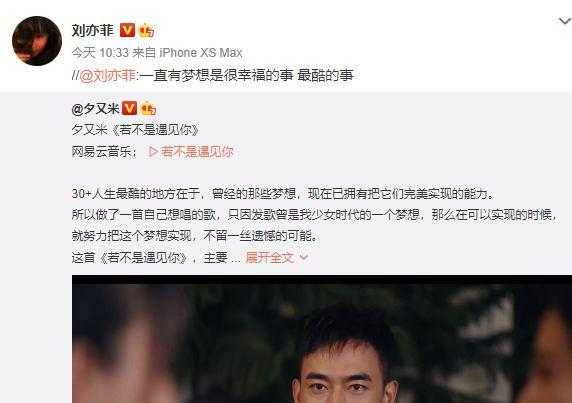Viewport: 572px width, 403px height.
Task: Open the post timestamp 今天 10:33
Action: (98, 53)
